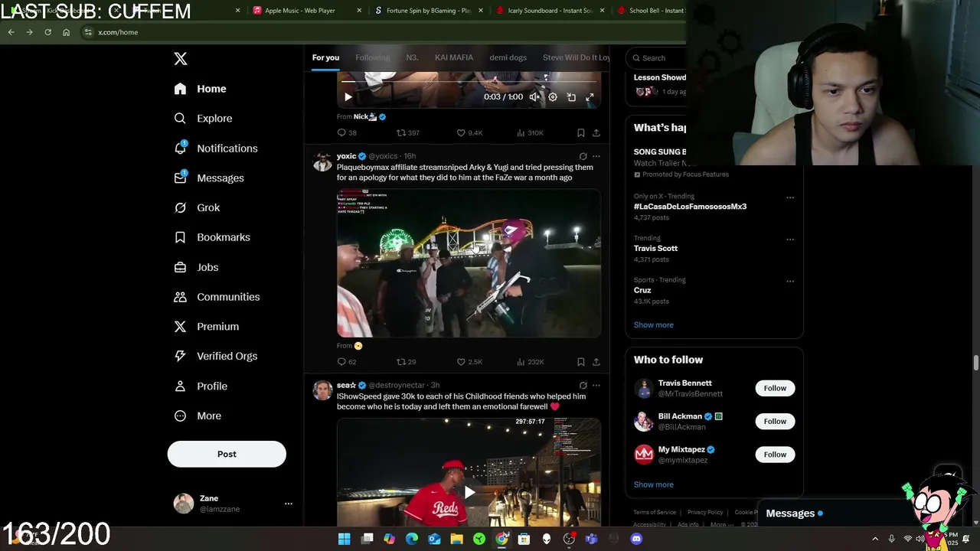
Task: Bookmark yoxic's post
Action: pyautogui.click(x=581, y=362)
